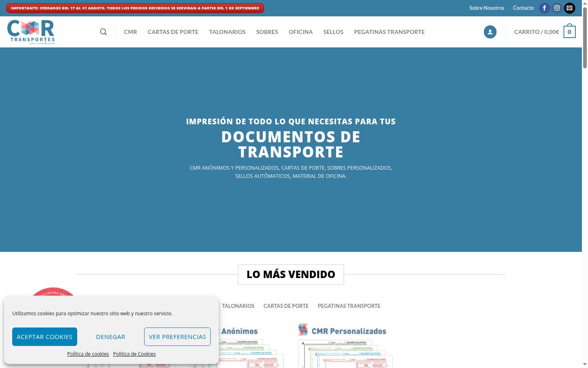The image size is (588, 368).
Task: Click the page vertical scrollbar thumb
Action: [x=585, y=38]
